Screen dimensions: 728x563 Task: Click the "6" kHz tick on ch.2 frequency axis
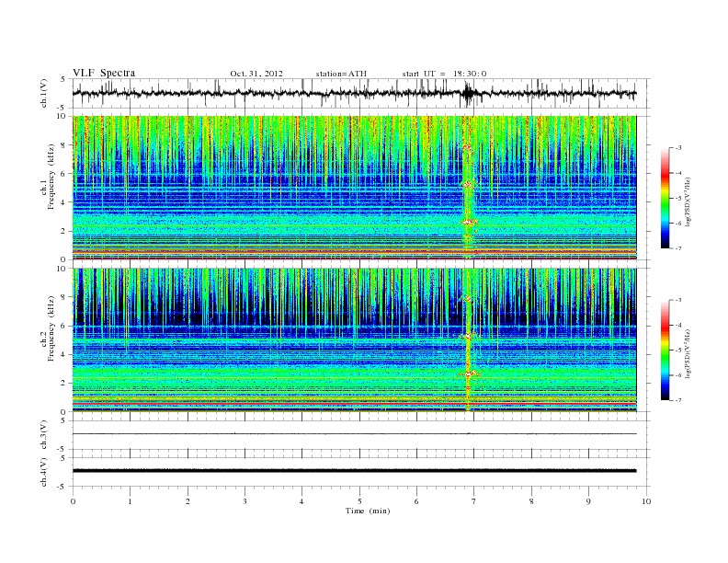tap(64, 326)
